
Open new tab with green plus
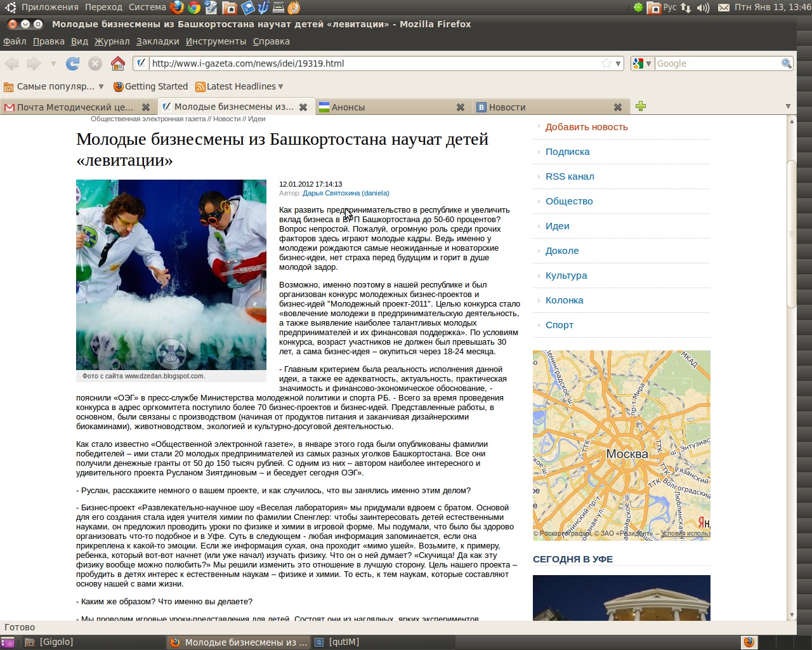(641, 106)
